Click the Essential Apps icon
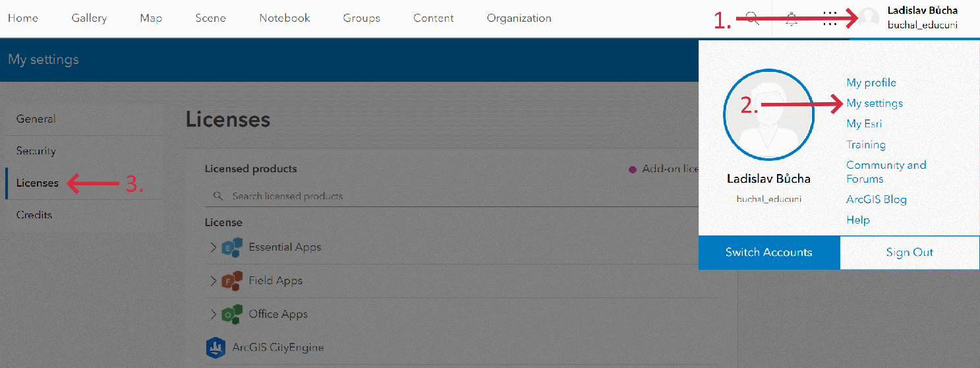980x368 pixels. pos(232,247)
